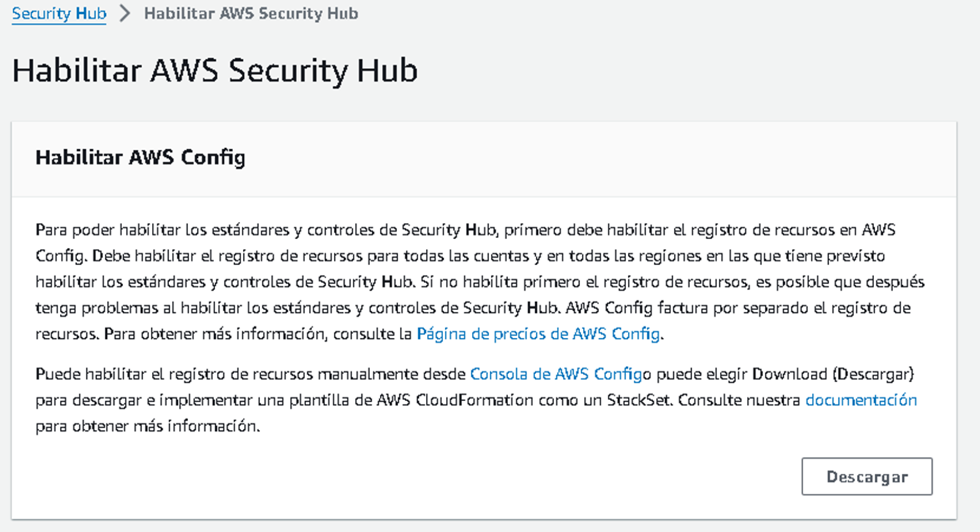Image resolution: width=980 pixels, height=532 pixels.
Task: Open the Página de precios de AWS Config link
Action: coord(538,334)
